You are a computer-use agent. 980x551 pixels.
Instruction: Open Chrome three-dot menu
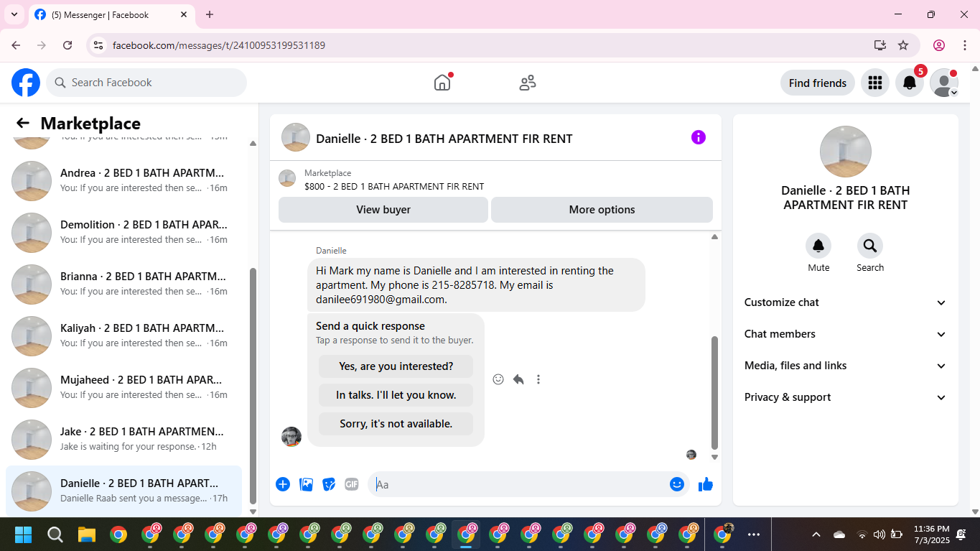coord(965,45)
